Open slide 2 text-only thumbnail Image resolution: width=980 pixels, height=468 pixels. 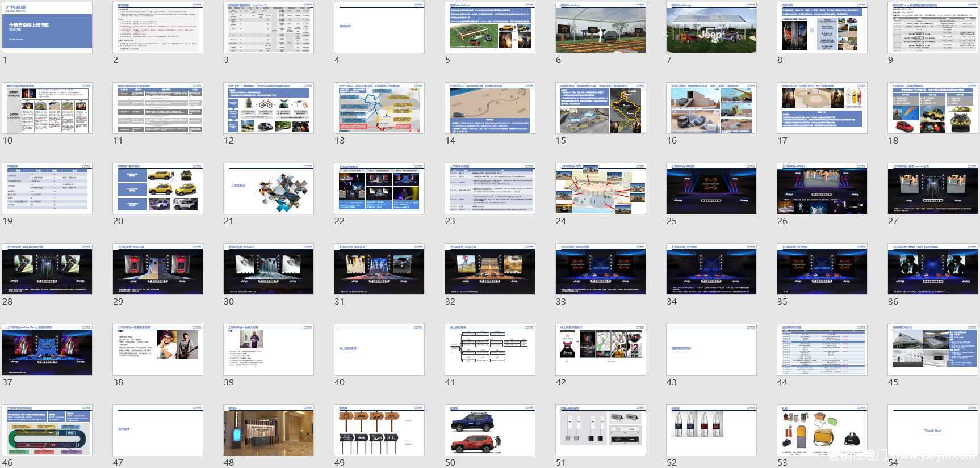pos(158,27)
